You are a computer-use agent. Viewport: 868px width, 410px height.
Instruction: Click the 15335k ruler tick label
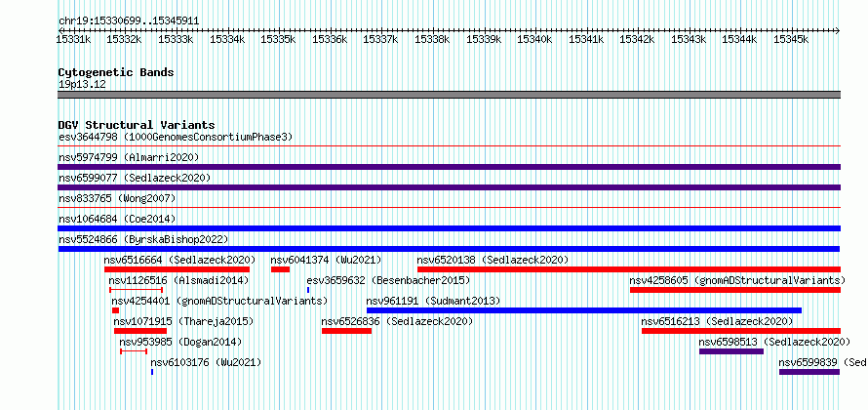tap(278, 39)
